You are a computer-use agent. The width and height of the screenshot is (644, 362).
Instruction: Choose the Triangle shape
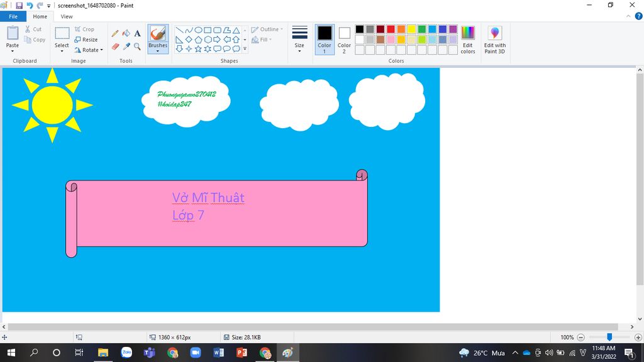tap(236, 30)
